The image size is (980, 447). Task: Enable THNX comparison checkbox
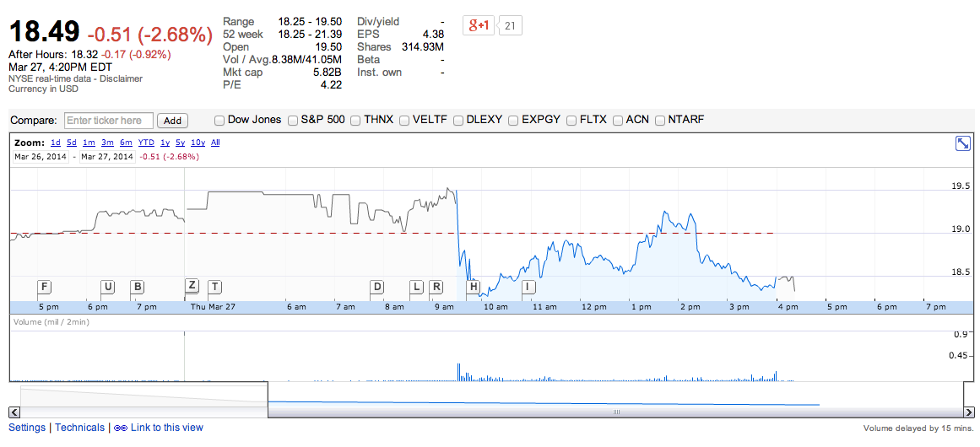point(355,121)
